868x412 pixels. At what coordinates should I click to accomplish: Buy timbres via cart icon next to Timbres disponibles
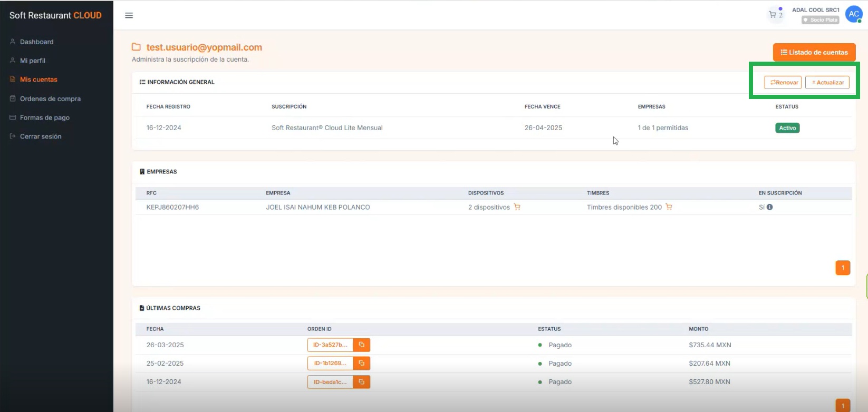coord(669,207)
